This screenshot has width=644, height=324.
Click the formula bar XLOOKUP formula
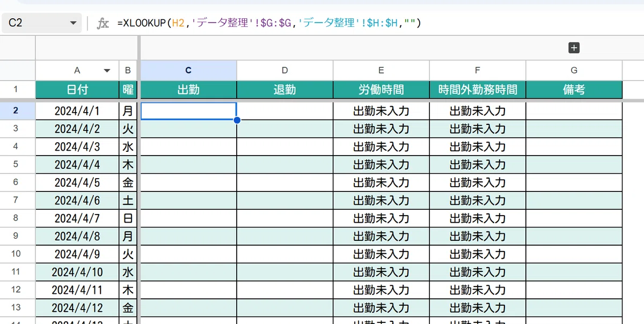[x=269, y=23]
